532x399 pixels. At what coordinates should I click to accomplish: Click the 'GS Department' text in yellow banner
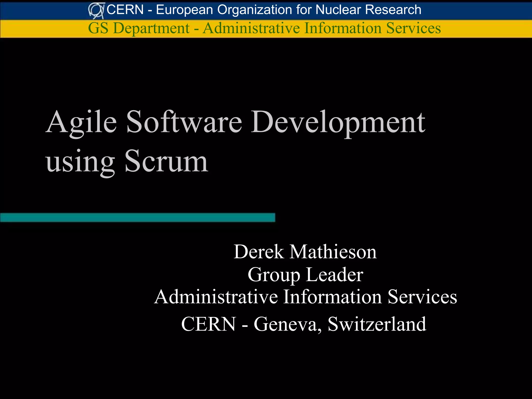[x=138, y=28]
